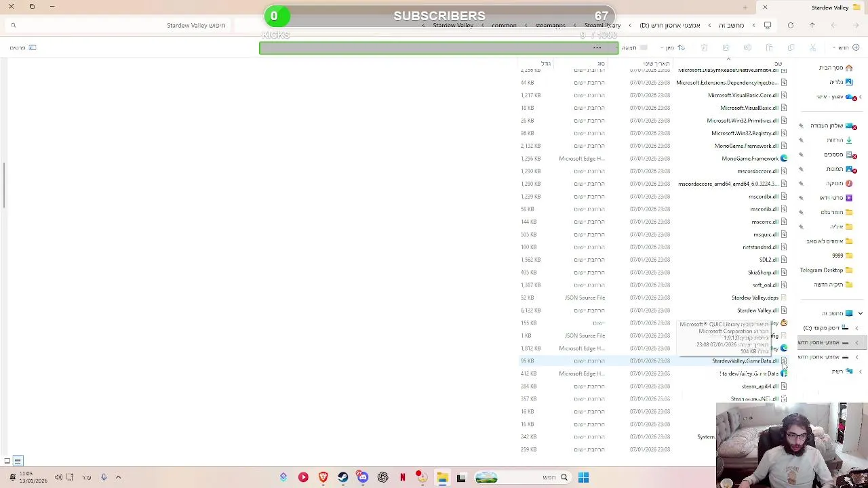Open Brave browser from the taskbar

click(x=323, y=477)
